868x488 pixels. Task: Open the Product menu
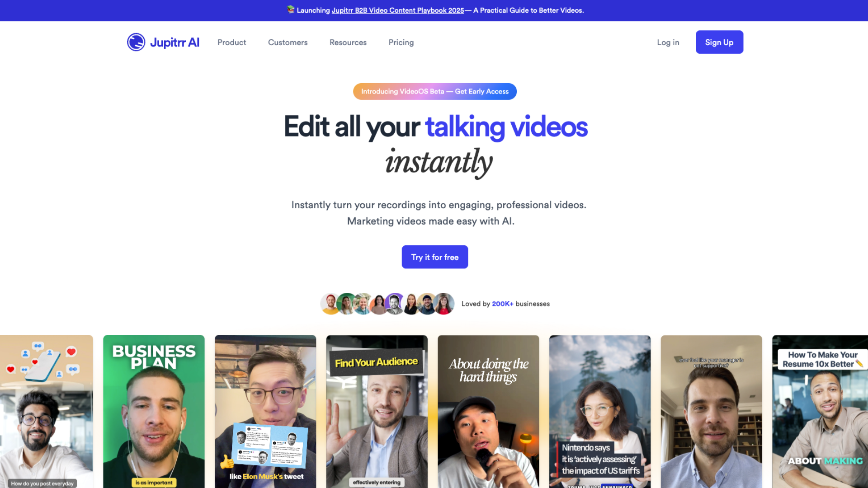point(231,42)
